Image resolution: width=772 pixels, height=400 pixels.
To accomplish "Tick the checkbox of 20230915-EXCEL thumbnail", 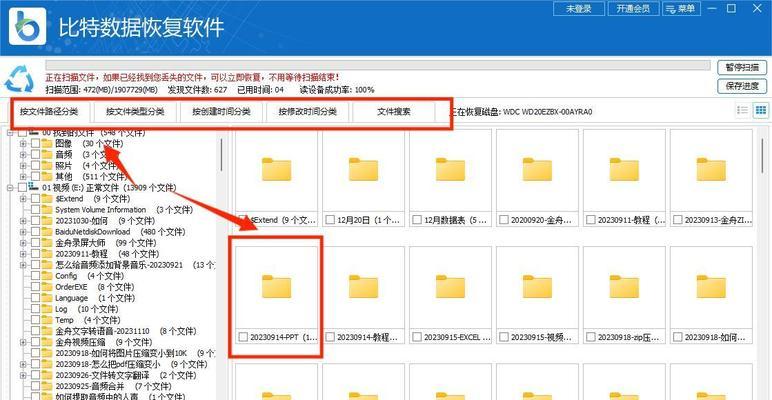I will [x=417, y=337].
